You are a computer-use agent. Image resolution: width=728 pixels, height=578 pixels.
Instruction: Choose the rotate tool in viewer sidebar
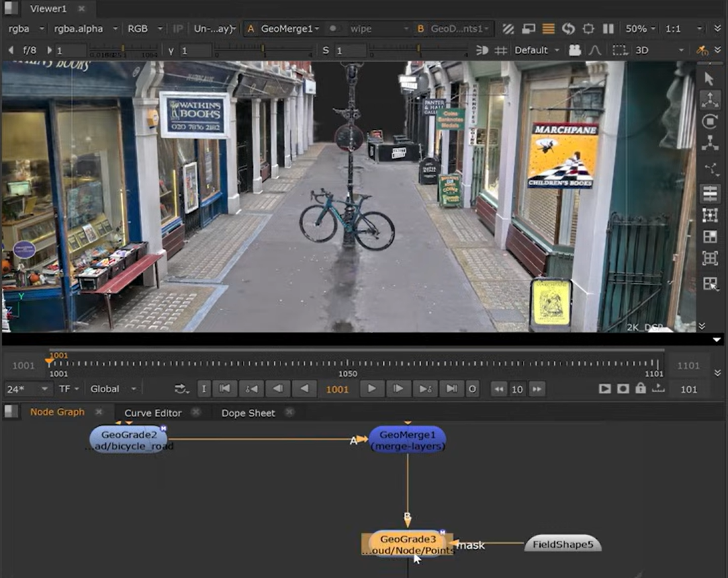point(709,122)
